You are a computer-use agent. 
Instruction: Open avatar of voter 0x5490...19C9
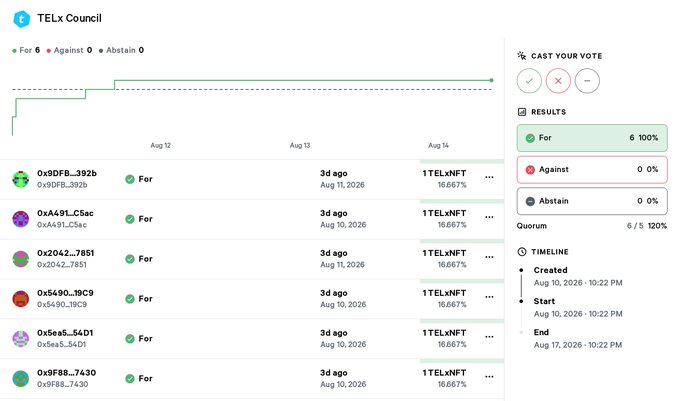pos(20,299)
